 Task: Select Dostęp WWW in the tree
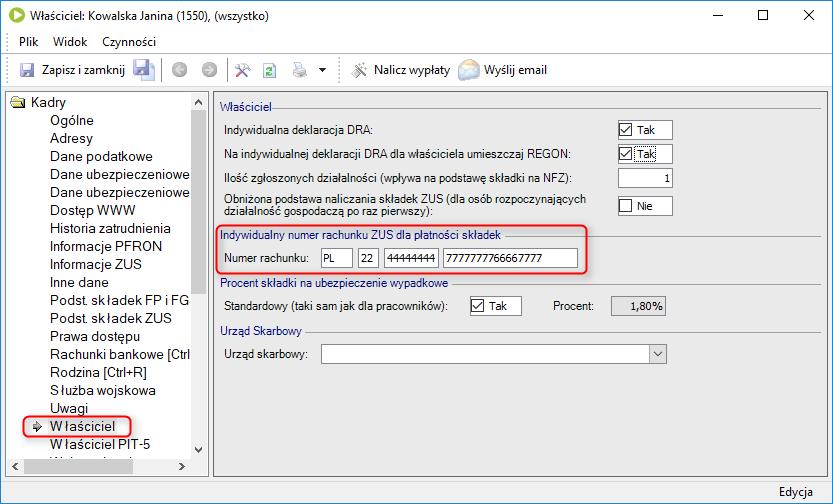92,210
